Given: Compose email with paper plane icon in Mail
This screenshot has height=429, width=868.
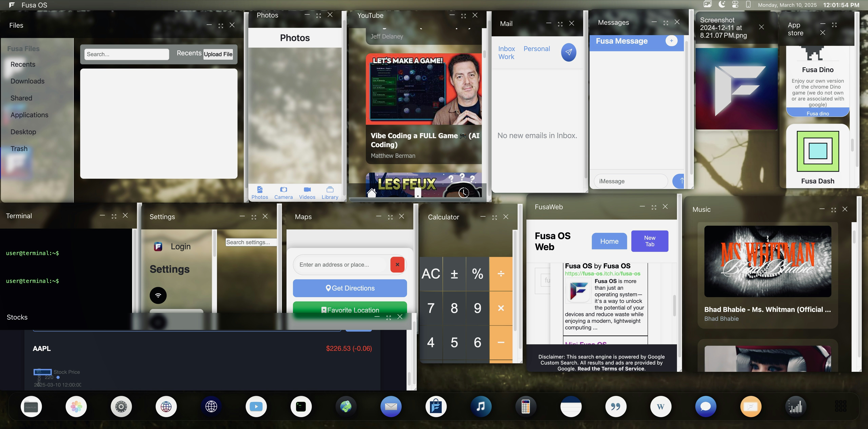Looking at the screenshot, I should tap(568, 52).
